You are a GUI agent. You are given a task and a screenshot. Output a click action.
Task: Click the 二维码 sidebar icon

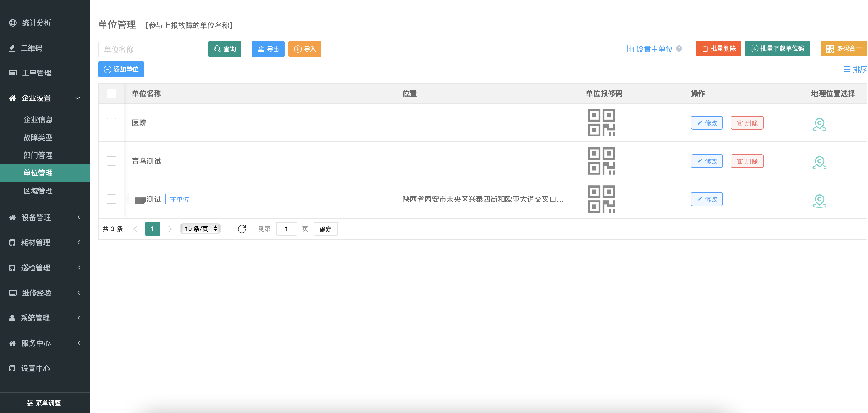[x=12, y=48]
